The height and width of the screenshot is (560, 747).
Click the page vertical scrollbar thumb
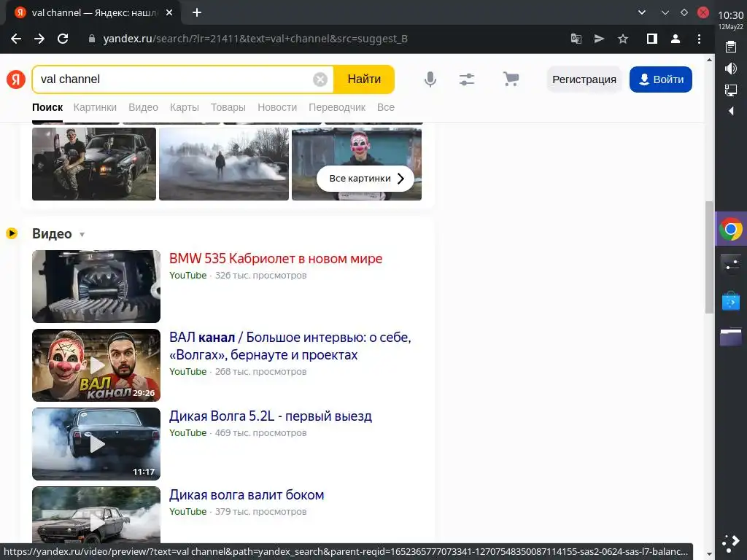tap(709, 257)
